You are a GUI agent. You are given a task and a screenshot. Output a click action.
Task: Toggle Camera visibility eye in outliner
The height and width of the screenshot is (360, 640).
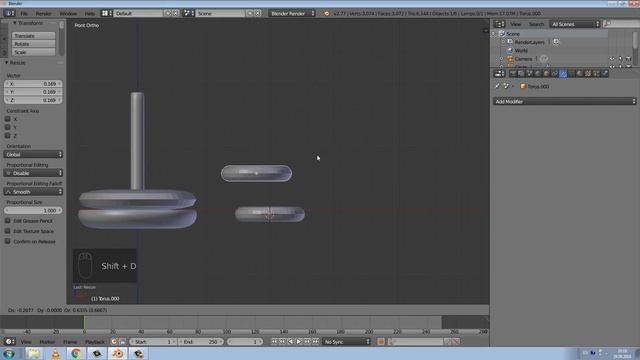coord(612,59)
